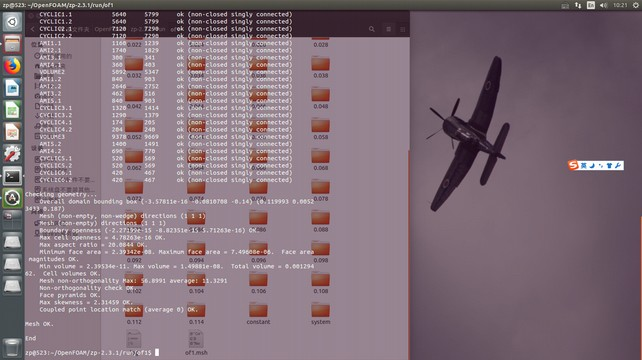
Task: Select the 0.098 folder in Files
Action: coord(321,252)
